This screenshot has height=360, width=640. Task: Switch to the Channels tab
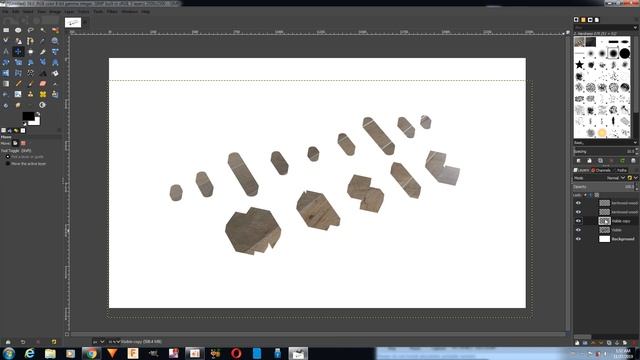[601, 170]
